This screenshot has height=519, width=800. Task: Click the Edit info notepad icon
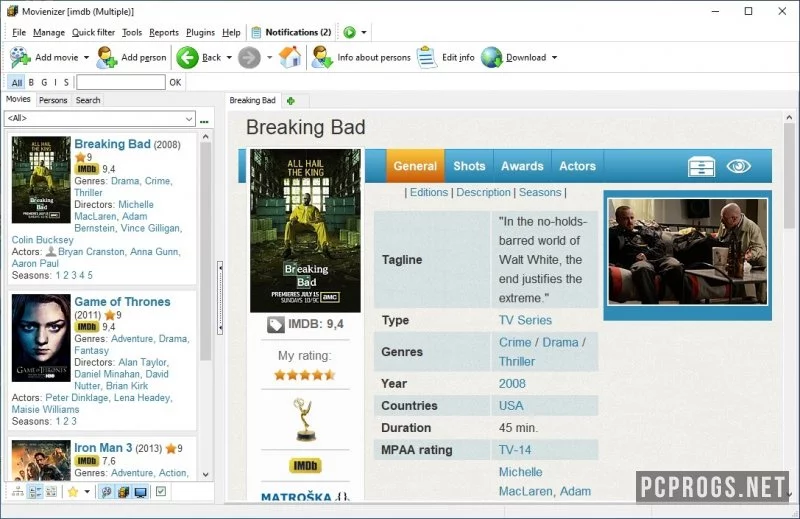pyautogui.click(x=427, y=57)
